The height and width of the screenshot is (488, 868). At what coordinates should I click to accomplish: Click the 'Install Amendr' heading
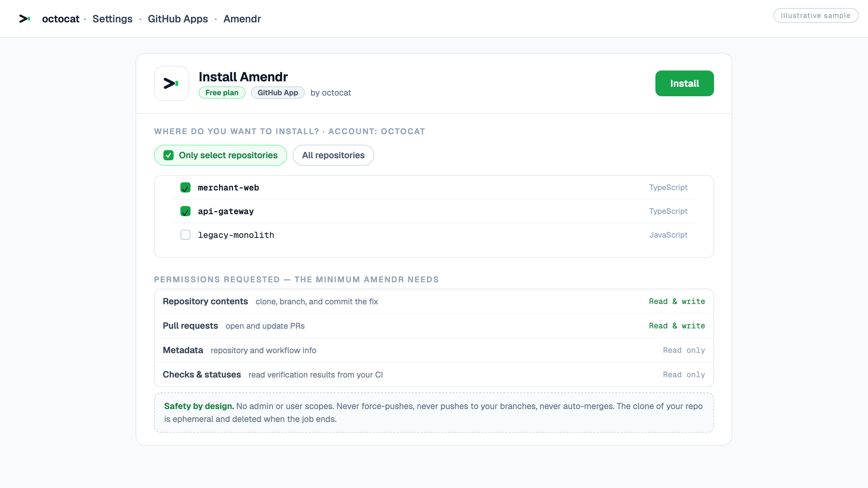(x=243, y=77)
